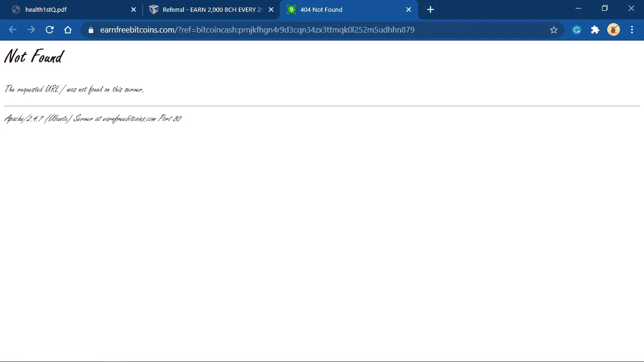Image resolution: width=644 pixels, height=362 pixels.
Task: Open the Grammarly extension icon
Action: coord(577,30)
